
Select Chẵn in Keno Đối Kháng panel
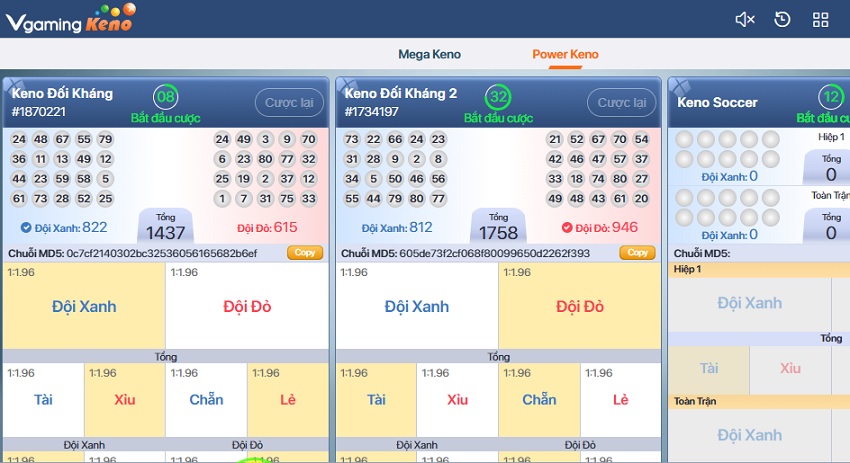pyautogui.click(x=206, y=400)
